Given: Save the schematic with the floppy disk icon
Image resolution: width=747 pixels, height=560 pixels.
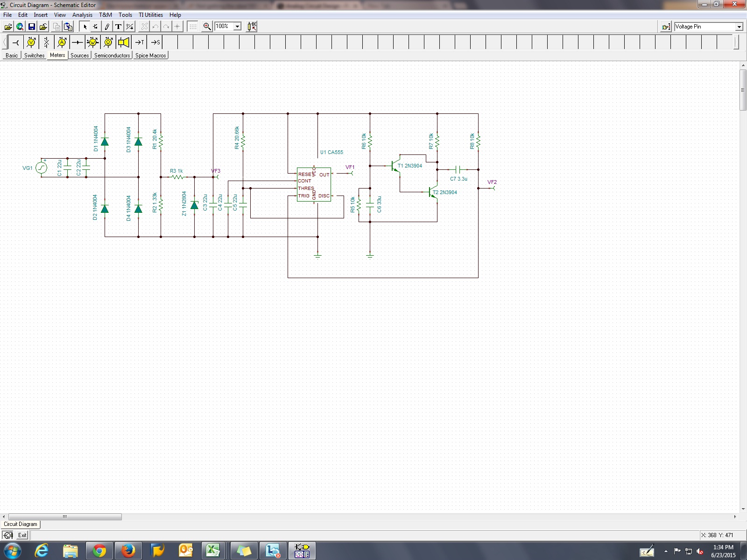Looking at the screenshot, I should click(32, 27).
